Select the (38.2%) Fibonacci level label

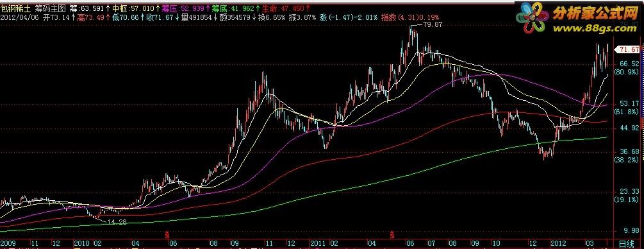tap(627, 160)
